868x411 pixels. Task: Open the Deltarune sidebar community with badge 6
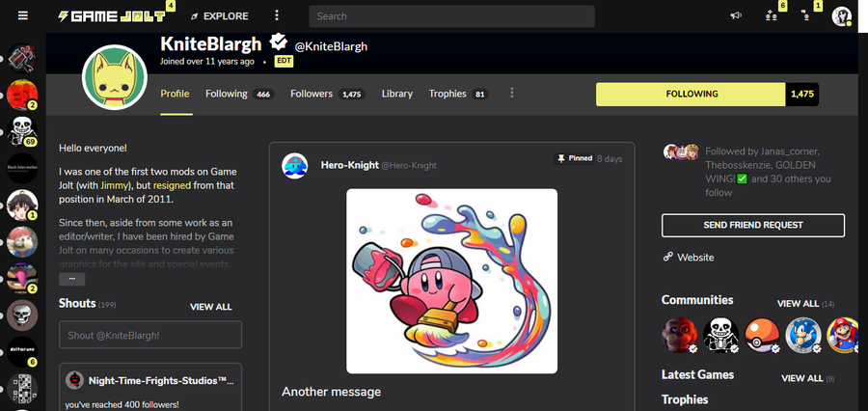point(22,351)
